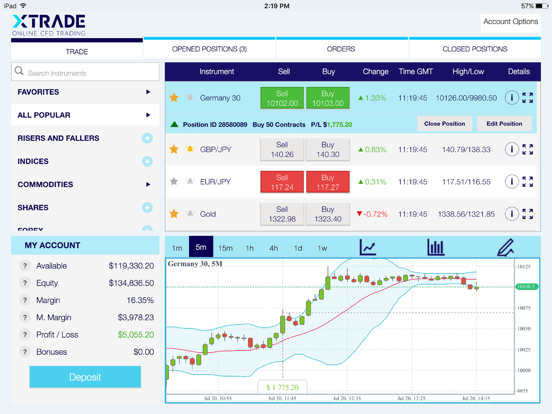Select the 1w chart timeframe
This screenshot has width=552, height=414.
click(x=322, y=248)
